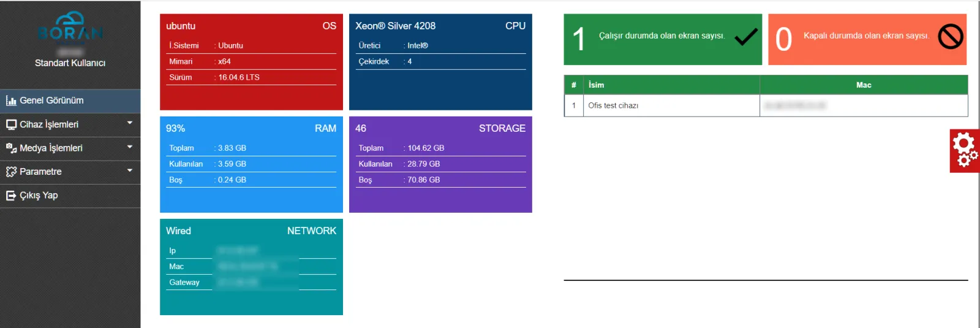Viewport: 980px width, 328px height.
Task: Click the # column header
Action: pyautogui.click(x=574, y=85)
